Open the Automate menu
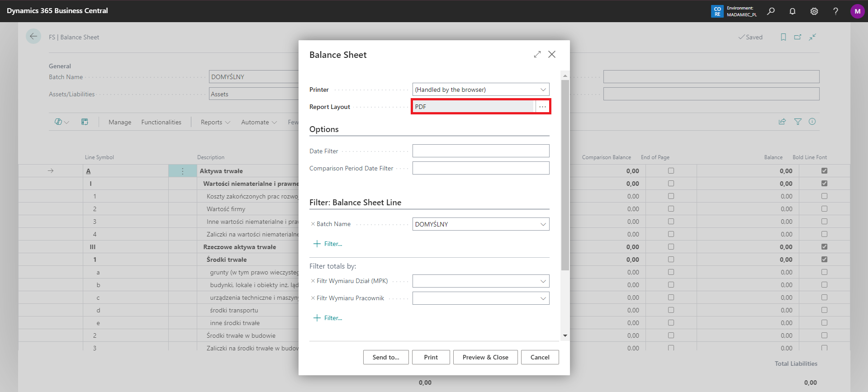The height and width of the screenshot is (392, 868). (259, 122)
